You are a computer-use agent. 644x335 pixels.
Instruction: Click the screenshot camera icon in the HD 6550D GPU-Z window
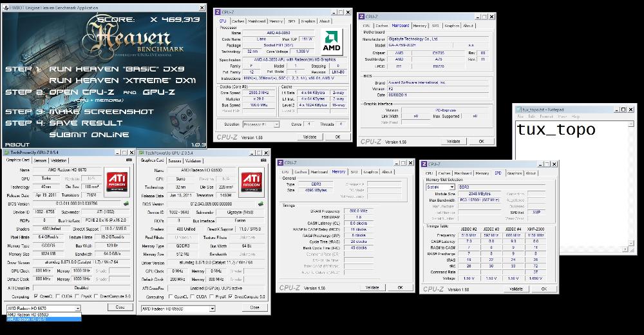click(263, 160)
